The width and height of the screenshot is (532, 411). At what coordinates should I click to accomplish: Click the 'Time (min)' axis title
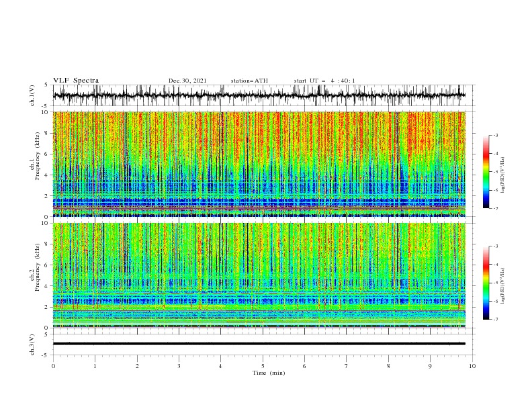pyautogui.click(x=269, y=373)
